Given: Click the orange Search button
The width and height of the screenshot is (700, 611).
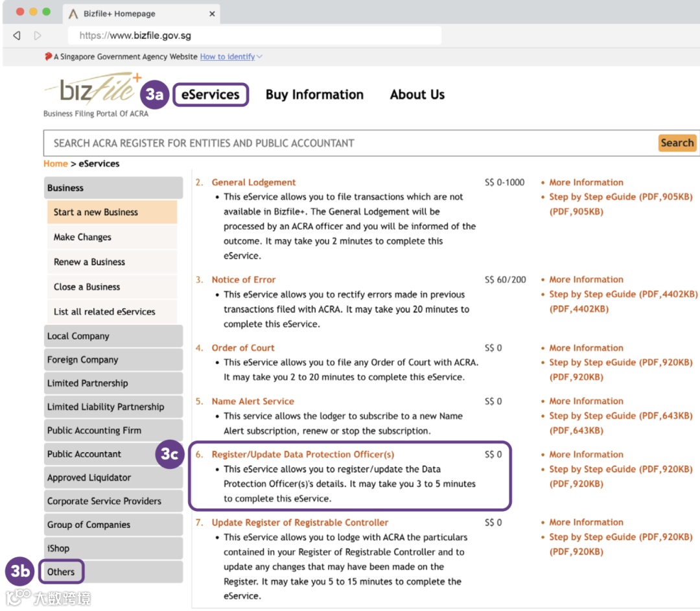Looking at the screenshot, I should (x=677, y=143).
